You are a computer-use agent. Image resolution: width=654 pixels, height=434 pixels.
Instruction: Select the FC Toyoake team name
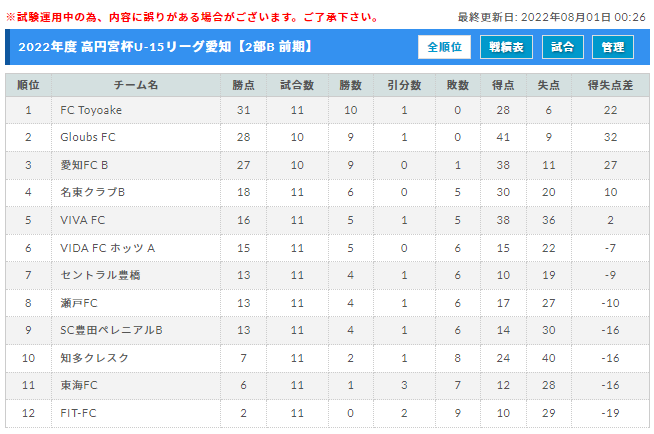point(91,110)
